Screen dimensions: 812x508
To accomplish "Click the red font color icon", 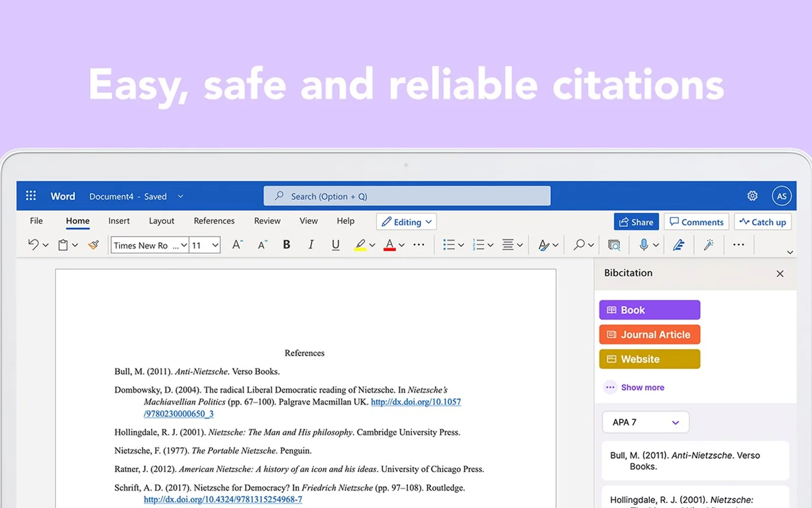I will coord(389,245).
